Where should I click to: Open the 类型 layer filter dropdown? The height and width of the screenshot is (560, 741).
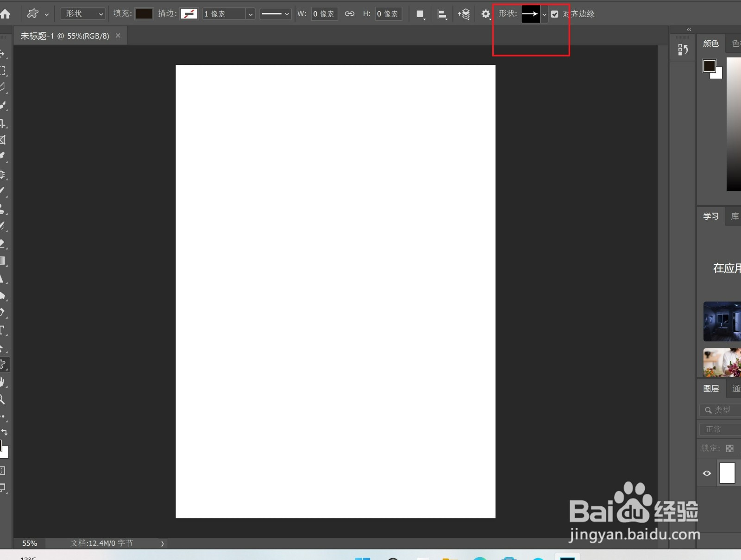(720, 410)
